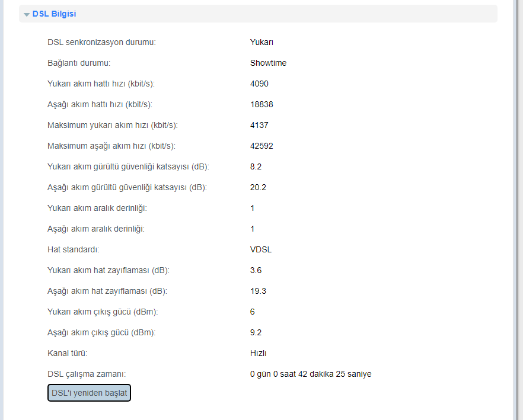This screenshot has height=420, width=523.
Task: Click the Aşağı akım çıkış gücü label
Action: pyautogui.click(x=101, y=333)
